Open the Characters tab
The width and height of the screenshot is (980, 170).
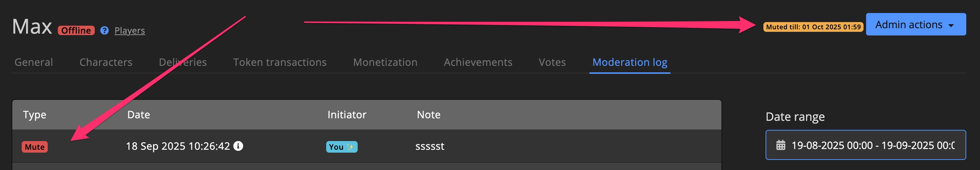(x=106, y=62)
